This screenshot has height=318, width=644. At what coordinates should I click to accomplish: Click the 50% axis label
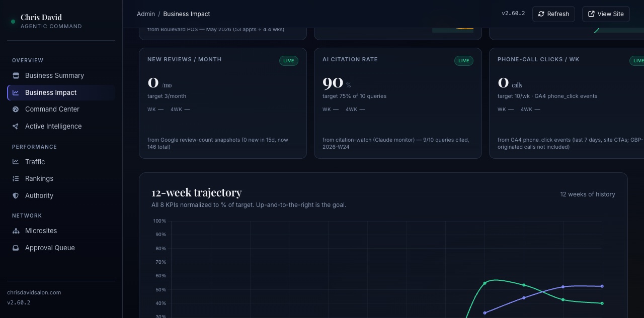(161, 290)
